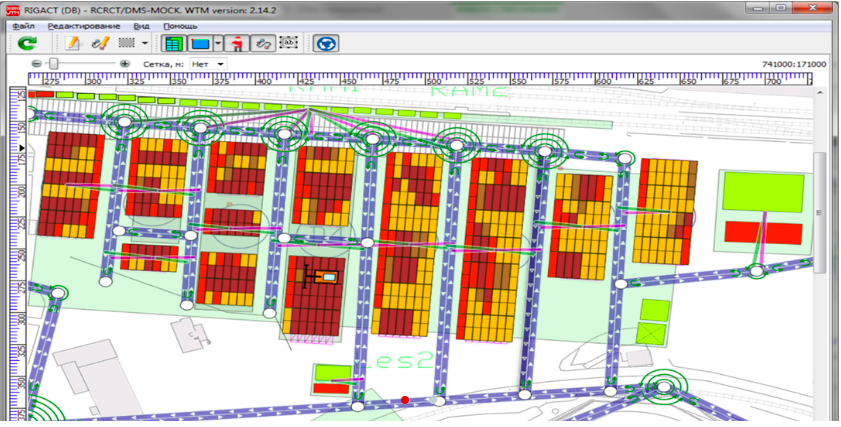Toggle the green table layout view button
The height and width of the screenshot is (427, 841).
click(x=174, y=44)
